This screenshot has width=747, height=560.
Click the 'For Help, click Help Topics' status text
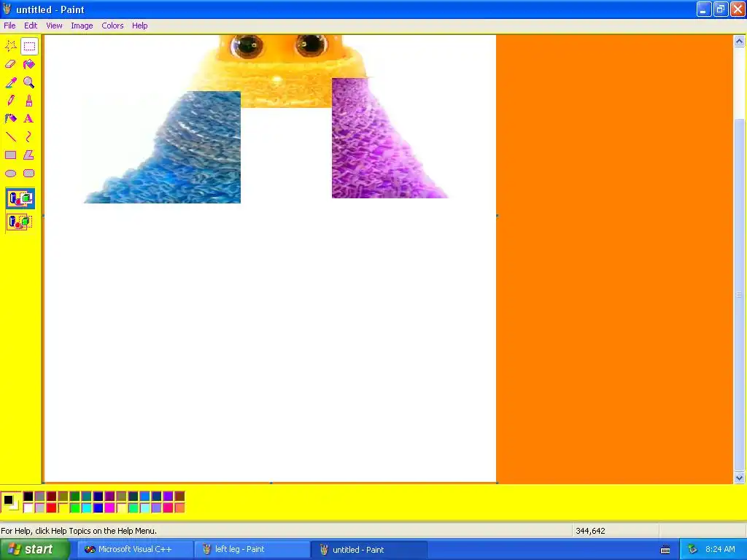pyautogui.click(x=79, y=531)
